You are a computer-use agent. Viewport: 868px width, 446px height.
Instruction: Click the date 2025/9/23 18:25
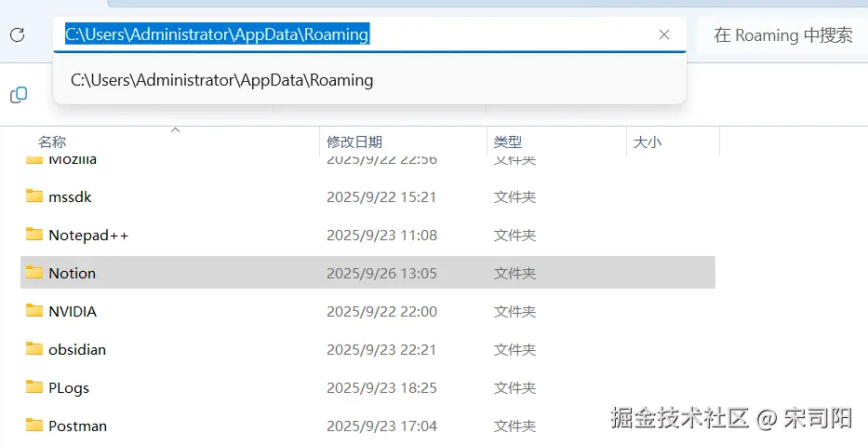coord(381,388)
